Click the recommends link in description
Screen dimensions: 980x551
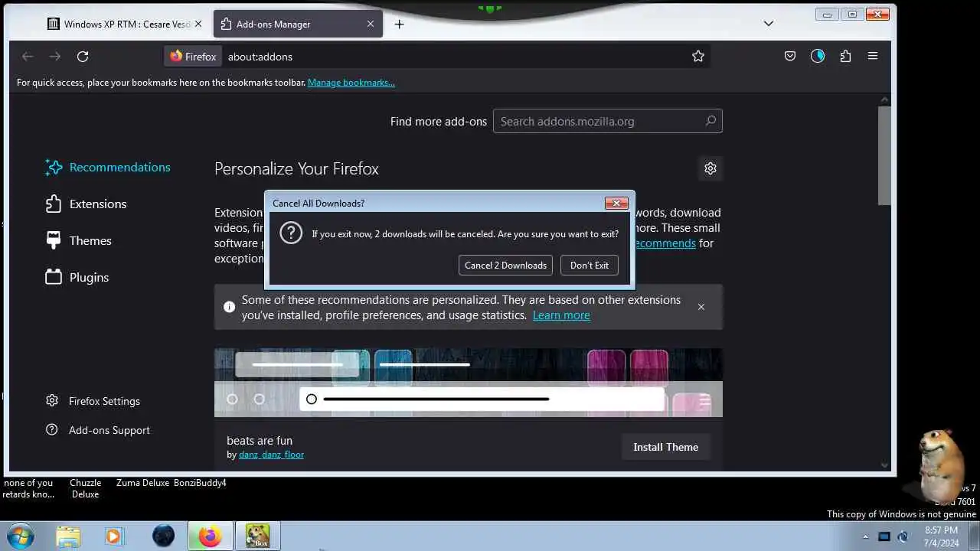pos(665,243)
